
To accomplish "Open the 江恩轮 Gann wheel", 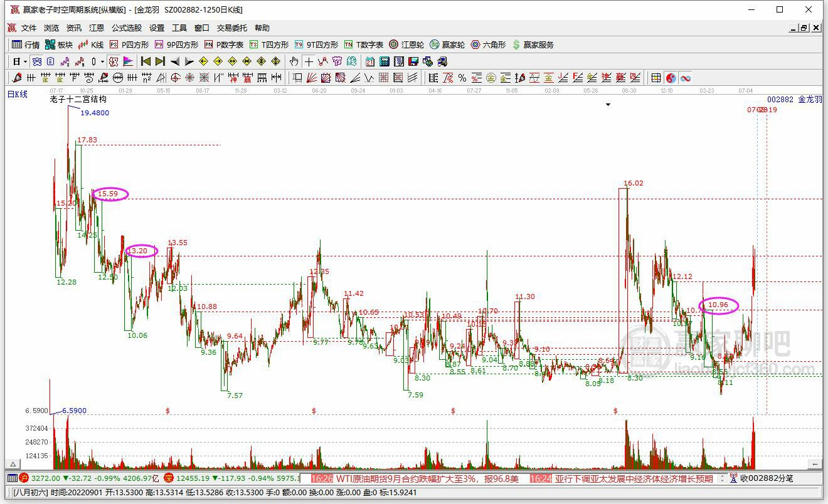I will coord(406,45).
